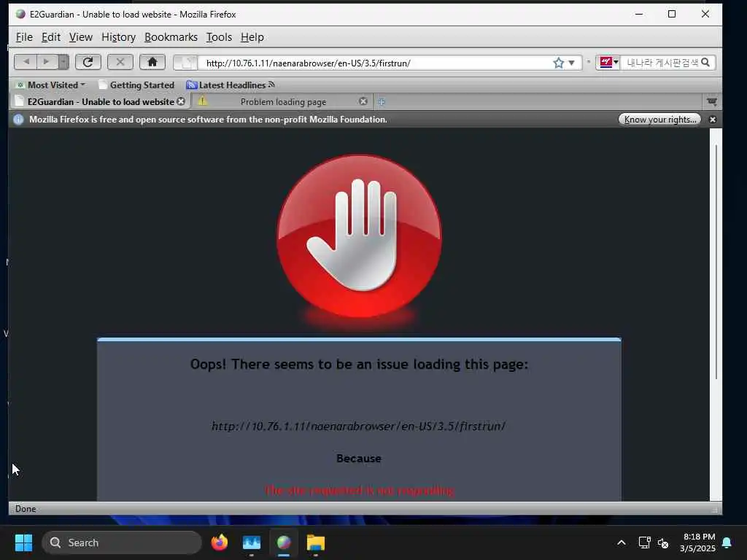This screenshot has width=747, height=560.
Task: Click the 'Oops! There seems to be an issue' heading
Action: pyautogui.click(x=359, y=365)
